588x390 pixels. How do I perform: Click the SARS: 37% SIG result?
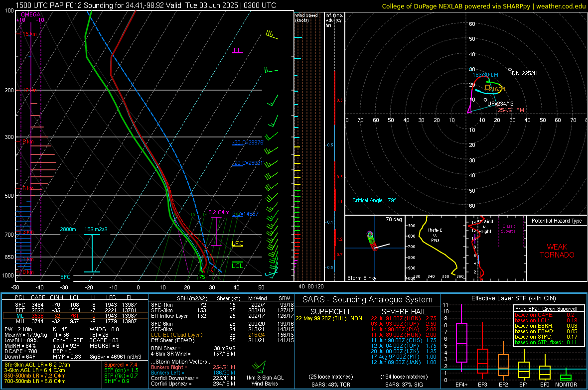click(x=404, y=385)
